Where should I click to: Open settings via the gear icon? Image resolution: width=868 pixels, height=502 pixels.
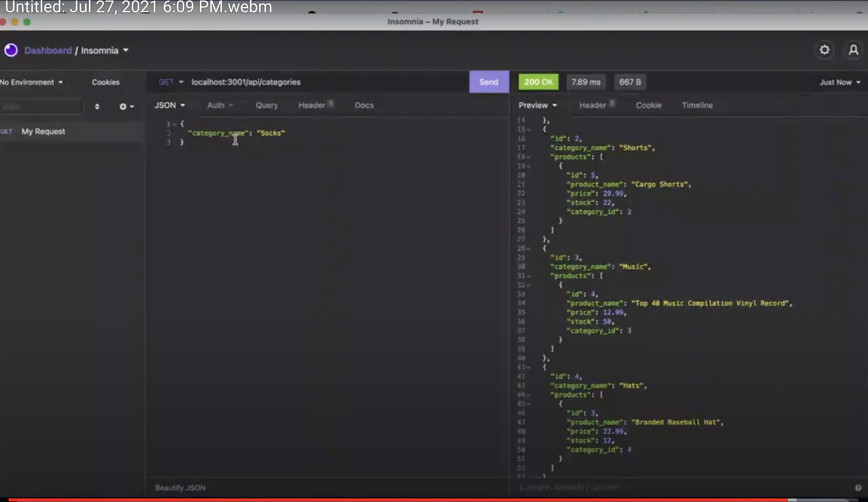tap(824, 50)
